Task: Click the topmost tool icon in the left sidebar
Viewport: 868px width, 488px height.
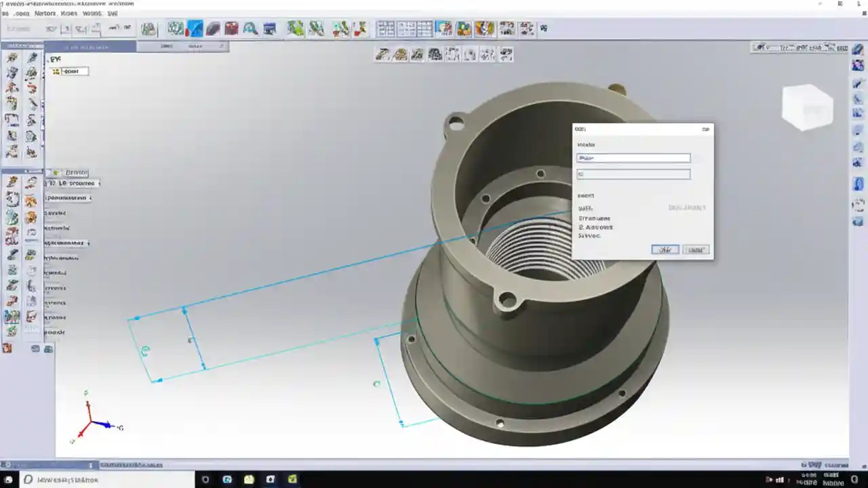Action: point(12,58)
